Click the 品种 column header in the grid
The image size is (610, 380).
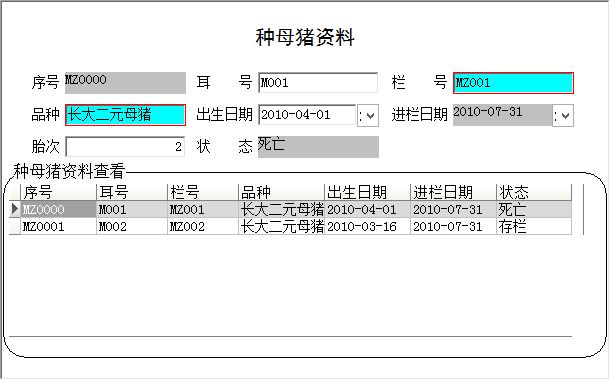pyautogui.click(x=281, y=192)
